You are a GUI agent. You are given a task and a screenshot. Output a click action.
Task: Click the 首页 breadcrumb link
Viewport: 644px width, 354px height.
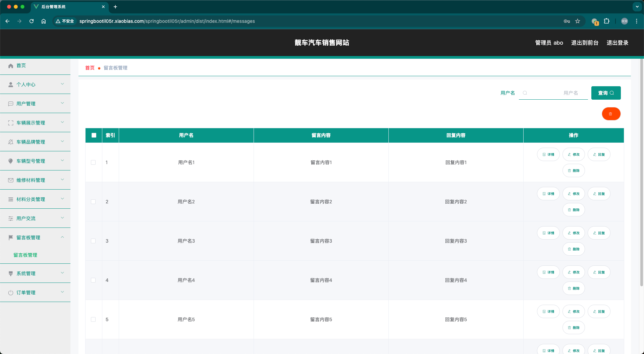pos(90,68)
